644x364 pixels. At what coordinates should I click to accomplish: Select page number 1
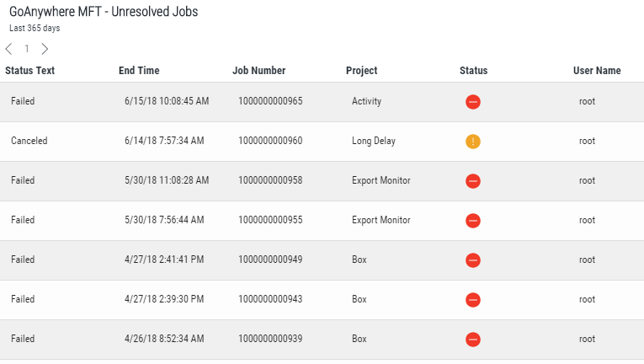(27, 49)
